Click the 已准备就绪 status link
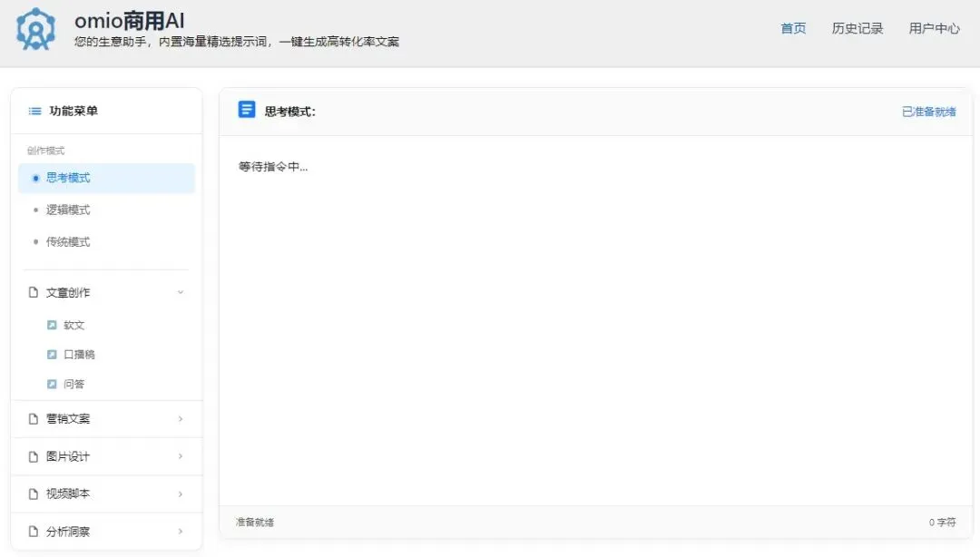980x557 pixels. tap(928, 112)
